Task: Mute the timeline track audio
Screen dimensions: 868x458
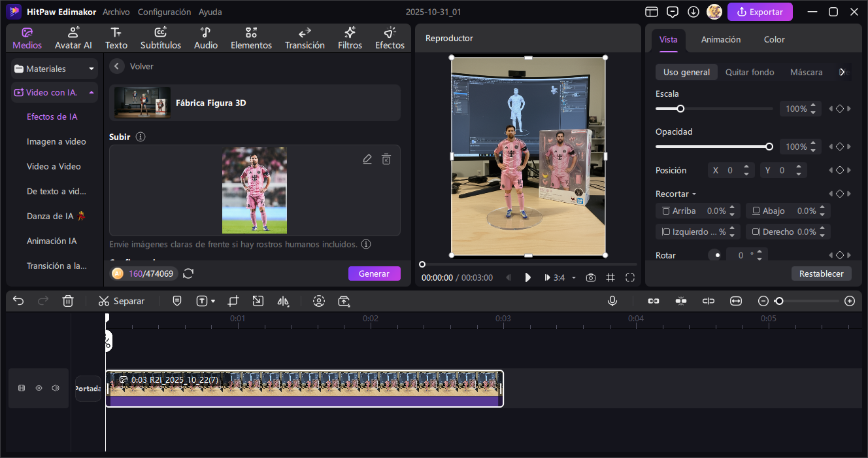Action: tap(56, 388)
